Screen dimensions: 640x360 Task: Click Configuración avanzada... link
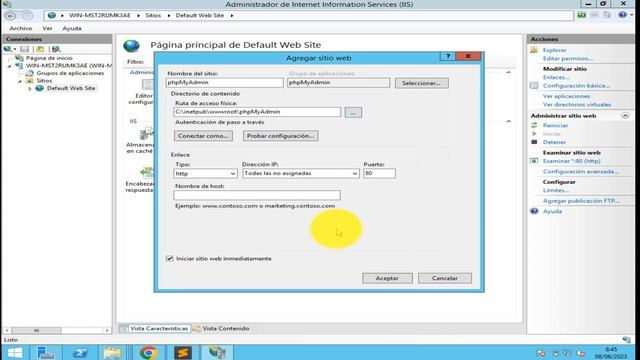tap(580, 171)
